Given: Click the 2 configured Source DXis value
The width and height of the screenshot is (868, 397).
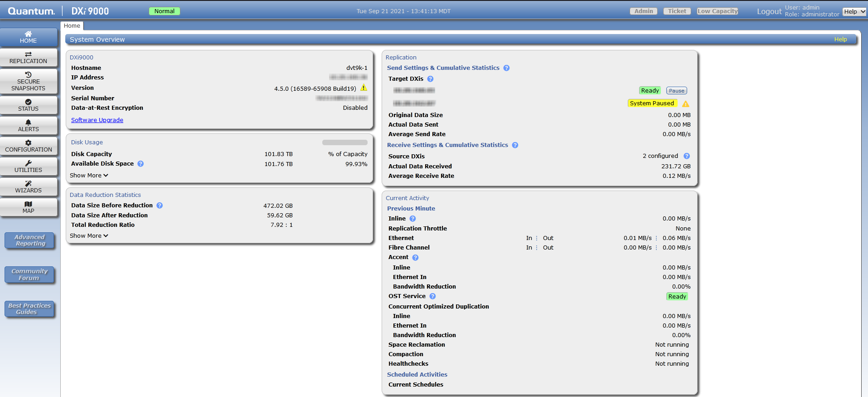Looking at the screenshot, I should [x=660, y=156].
